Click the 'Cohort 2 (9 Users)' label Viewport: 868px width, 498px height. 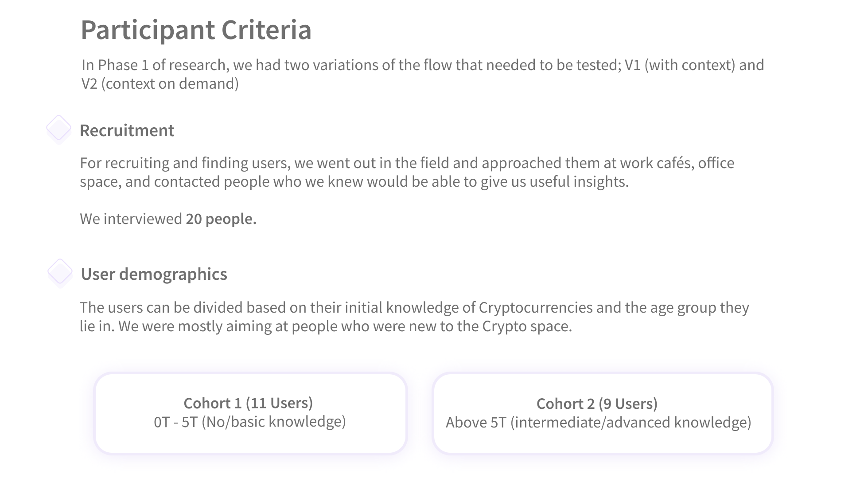(597, 404)
